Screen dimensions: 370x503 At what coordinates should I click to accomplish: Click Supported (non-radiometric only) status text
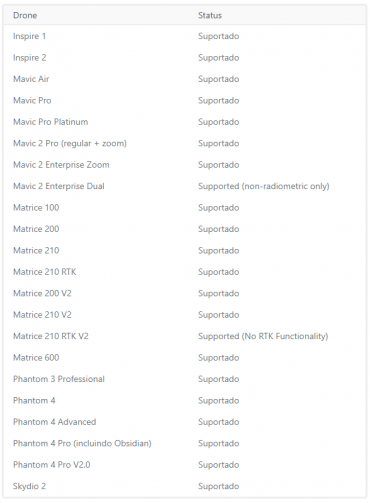coord(264,186)
